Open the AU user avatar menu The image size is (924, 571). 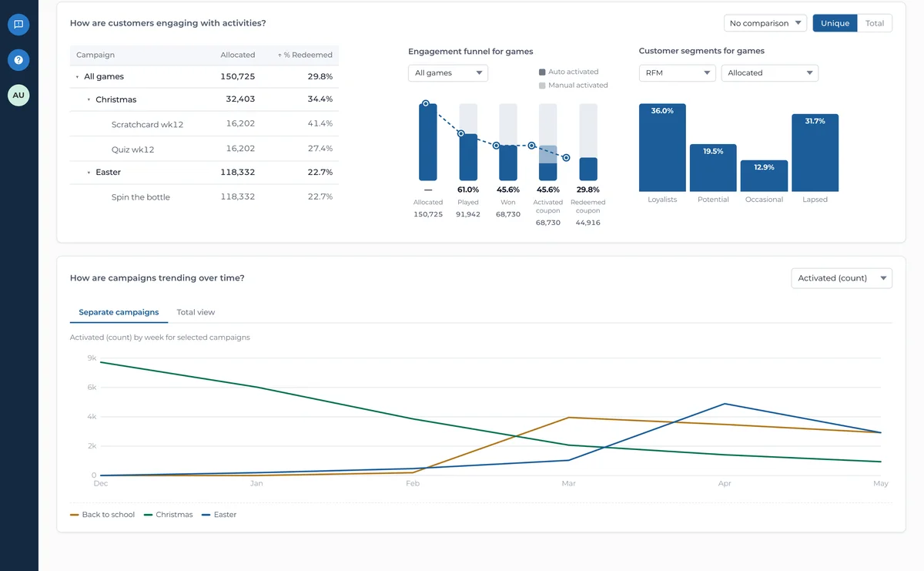(18, 96)
